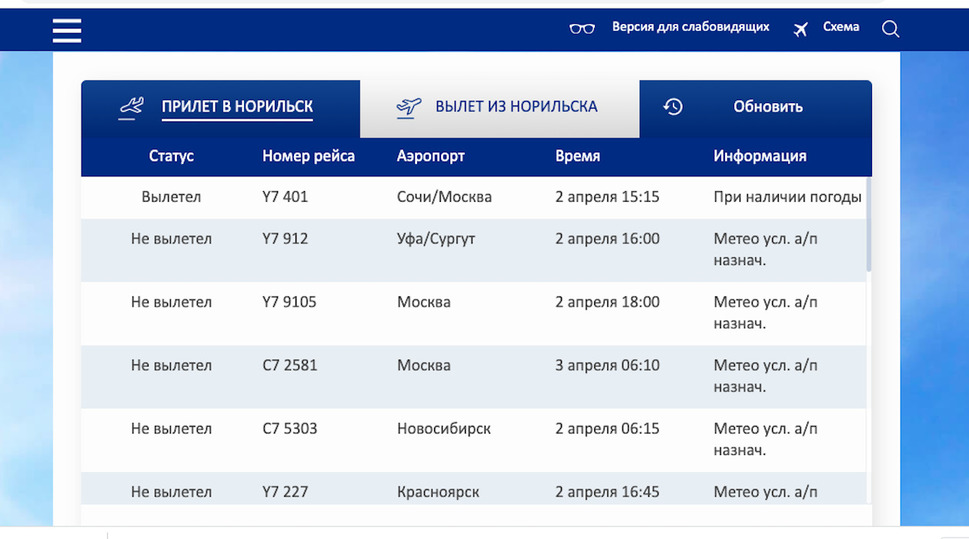Click the takeoff plane departures icon
The width and height of the screenshot is (969, 539).
408,108
